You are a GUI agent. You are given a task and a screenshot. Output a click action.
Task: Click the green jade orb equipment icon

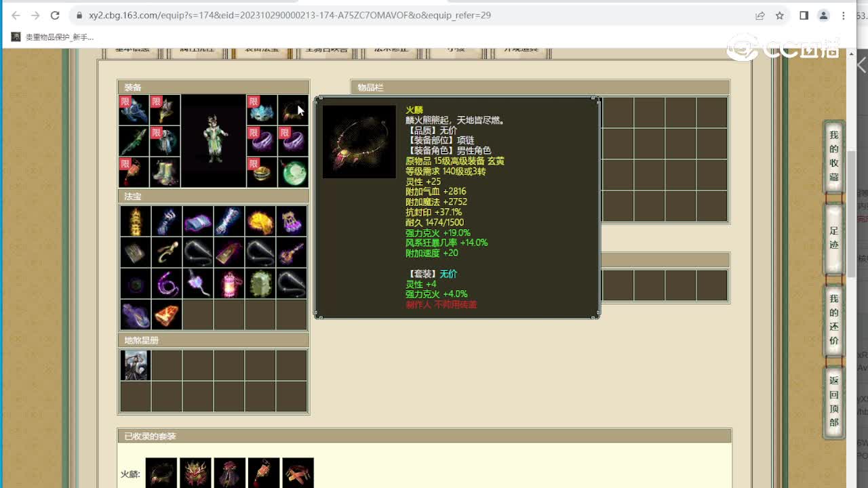coord(293,172)
